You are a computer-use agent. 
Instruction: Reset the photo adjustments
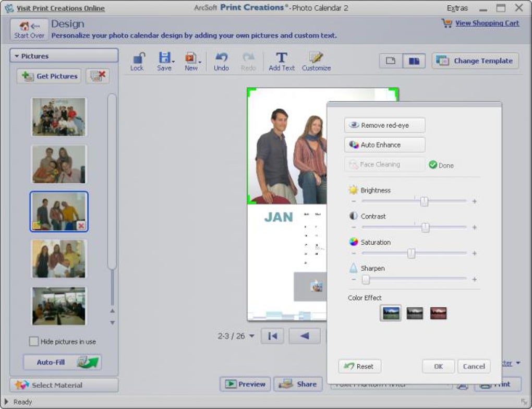[360, 366]
